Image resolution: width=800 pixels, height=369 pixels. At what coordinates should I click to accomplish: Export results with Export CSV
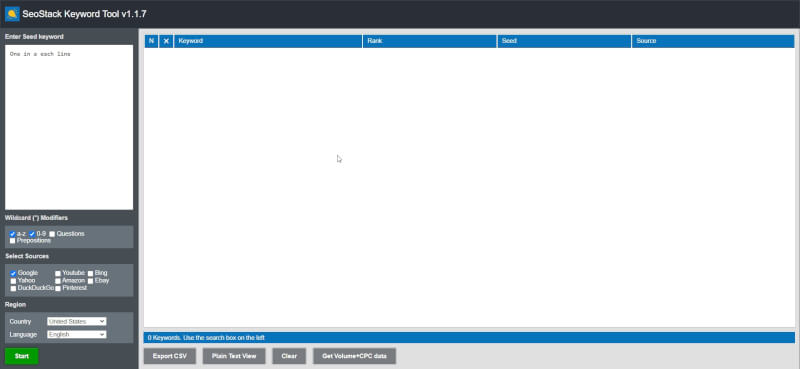170,356
